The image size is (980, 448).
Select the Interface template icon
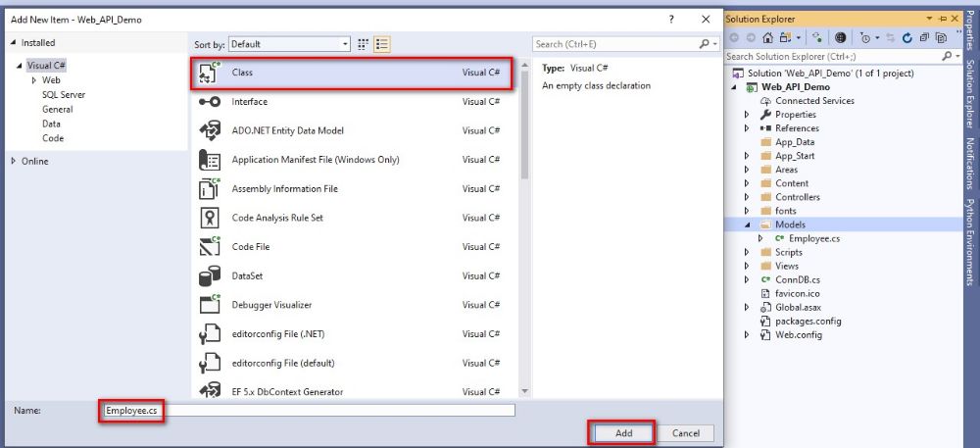point(210,102)
